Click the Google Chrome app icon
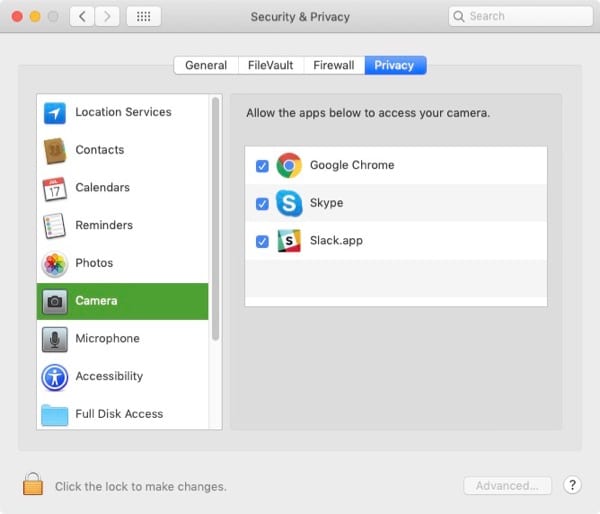 click(289, 165)
